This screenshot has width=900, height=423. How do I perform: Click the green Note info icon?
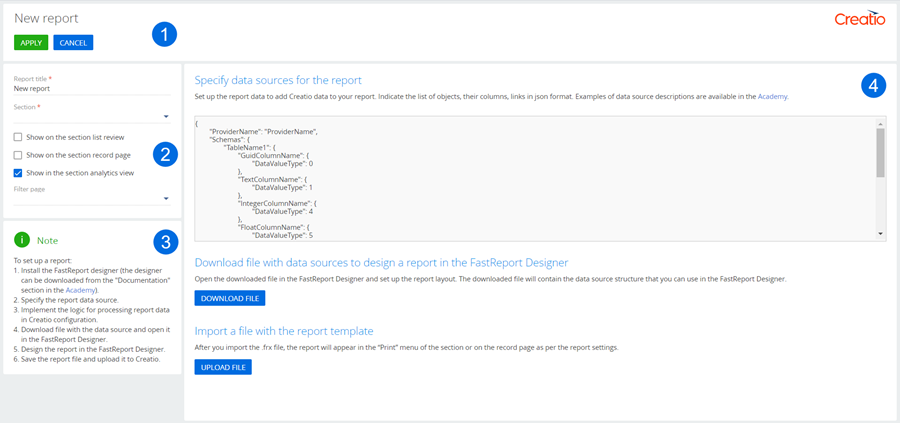(x=22, y=240)
